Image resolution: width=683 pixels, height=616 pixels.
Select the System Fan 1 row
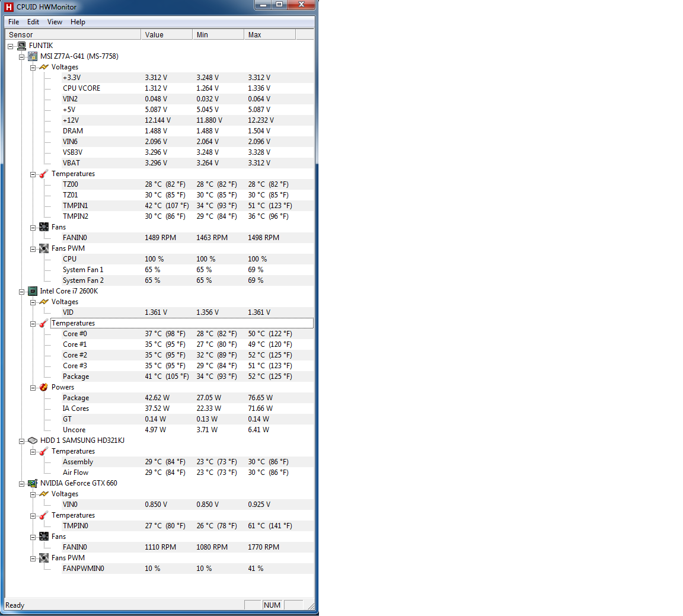pos(187,270)
